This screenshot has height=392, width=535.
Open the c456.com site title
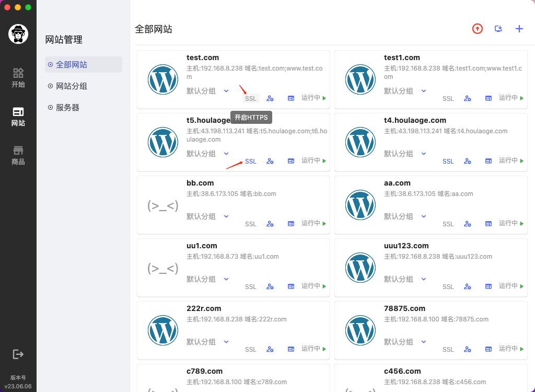[x=402, y=371]
